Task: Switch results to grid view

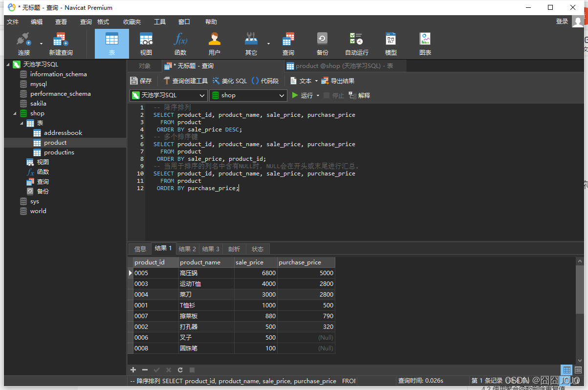Action: tap(566, 370)
